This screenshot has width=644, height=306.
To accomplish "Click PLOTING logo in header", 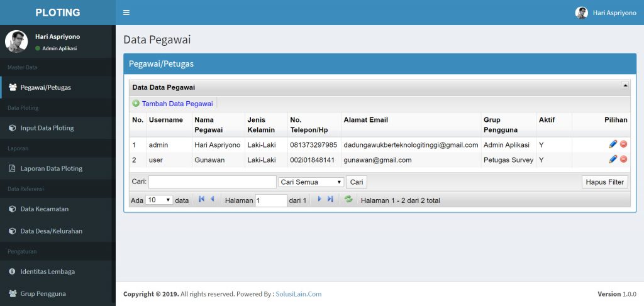I will coord(57,13).
